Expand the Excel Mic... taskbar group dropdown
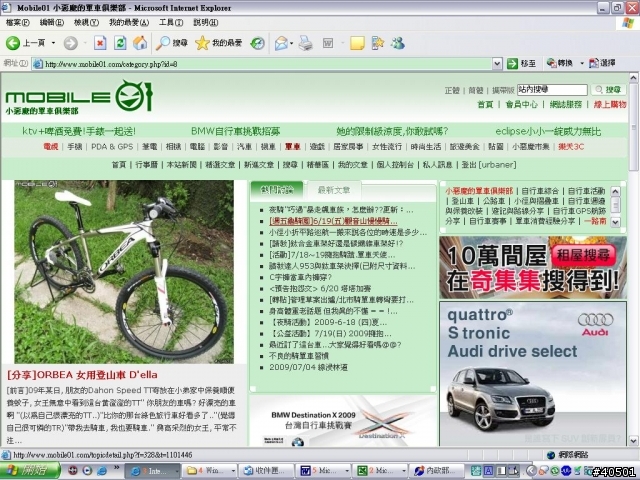 tap(403, 471)
